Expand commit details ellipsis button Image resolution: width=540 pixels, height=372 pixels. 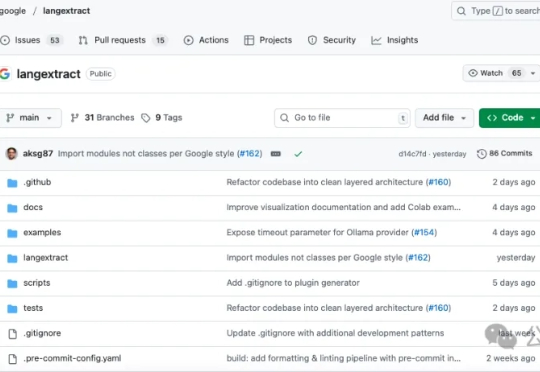point(276,154)
